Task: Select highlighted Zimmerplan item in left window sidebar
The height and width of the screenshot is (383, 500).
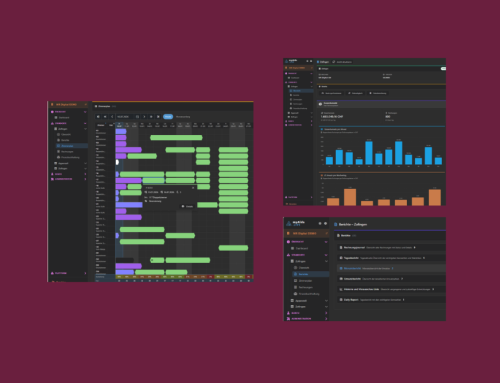Action: click(72, 146)
